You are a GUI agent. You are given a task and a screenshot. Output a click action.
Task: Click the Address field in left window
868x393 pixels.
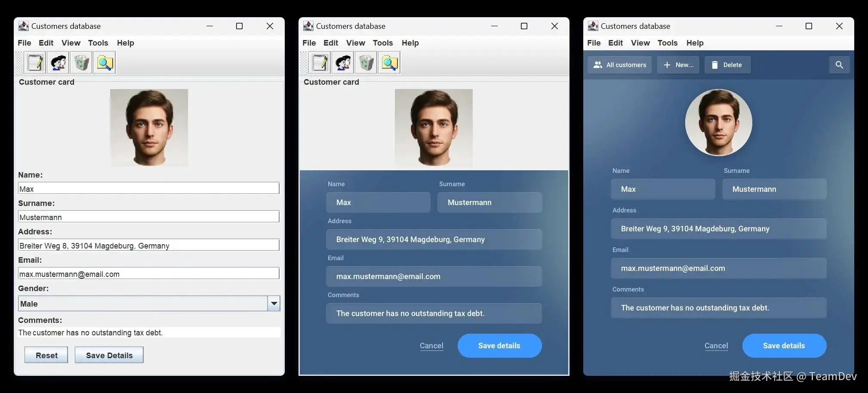click(149, 245)
